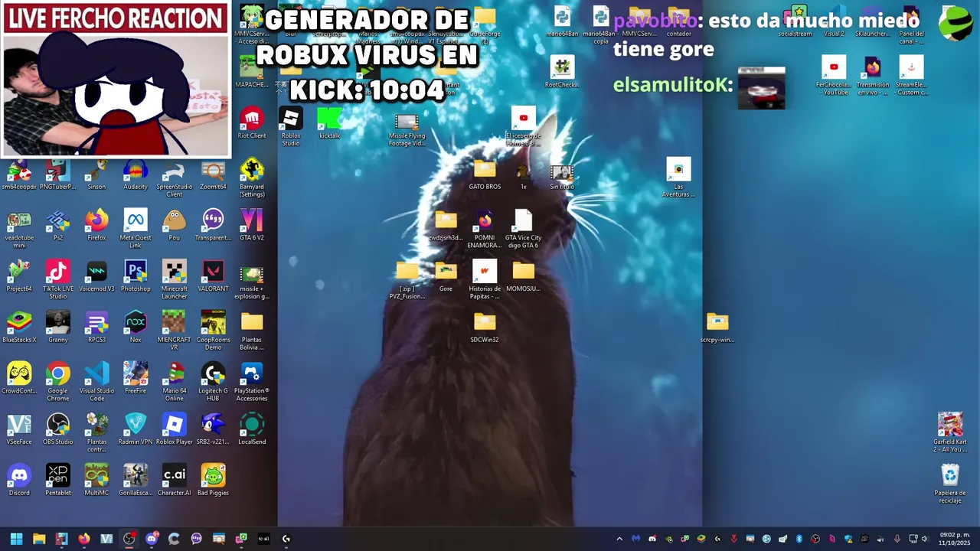Open the Firefox desktop shortcut
Viewport: 980px width, 551px height.
point(96,226)
